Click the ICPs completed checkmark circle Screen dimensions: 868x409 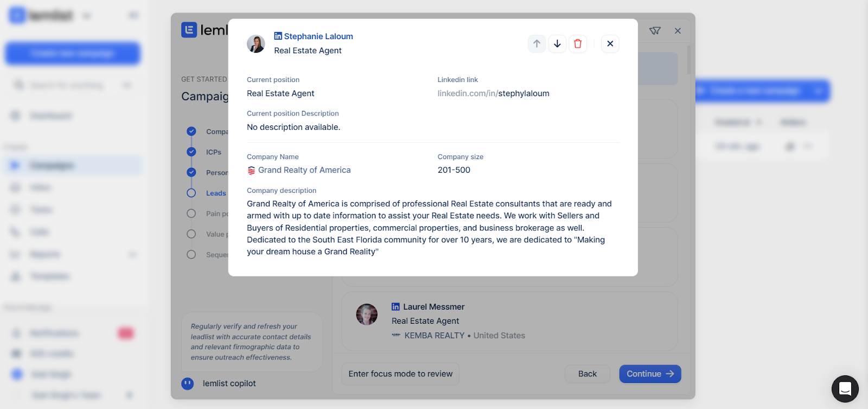192,152
